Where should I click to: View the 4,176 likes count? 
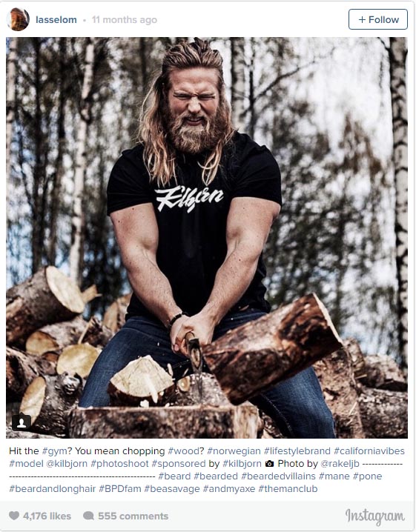[47, 516]
